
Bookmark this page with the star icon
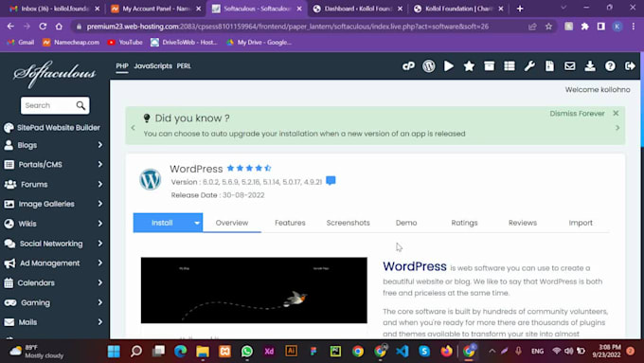(548, 27)
